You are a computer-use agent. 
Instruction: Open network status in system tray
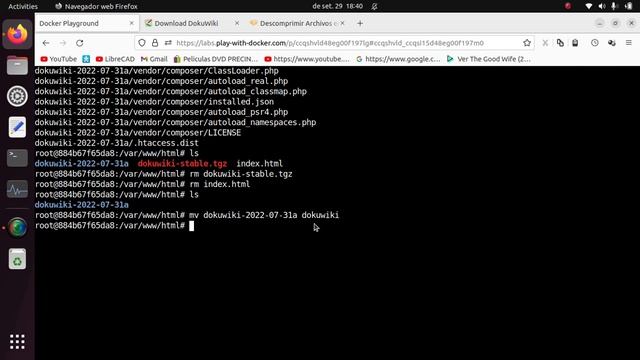(588, 6)
